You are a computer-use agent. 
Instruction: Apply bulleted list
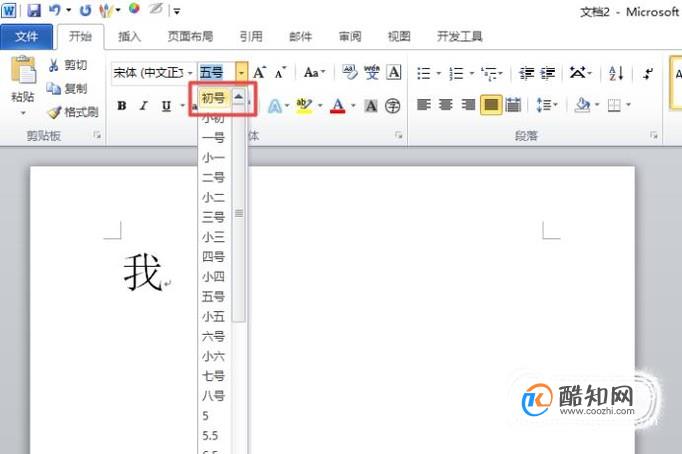424,73
